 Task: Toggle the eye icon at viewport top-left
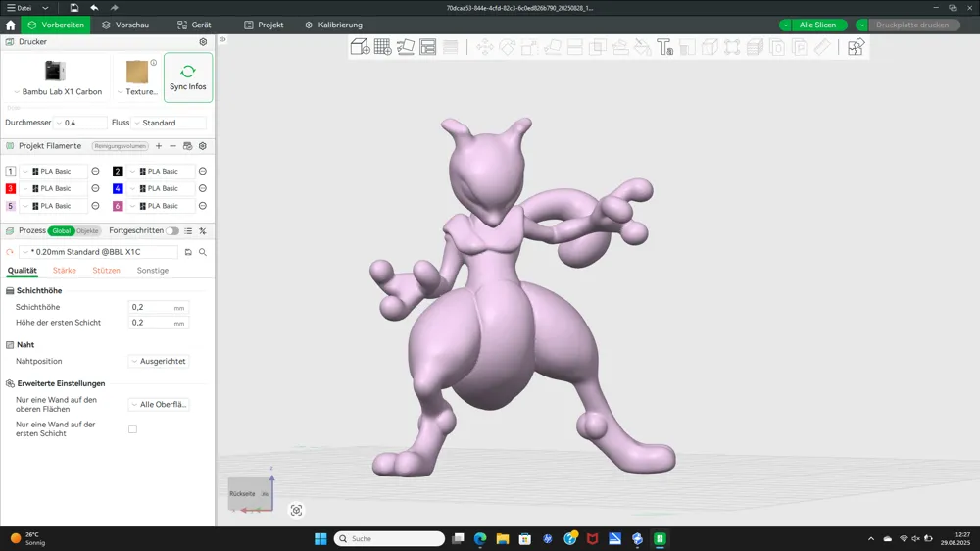pyautogui.click(x=222, y=39)
